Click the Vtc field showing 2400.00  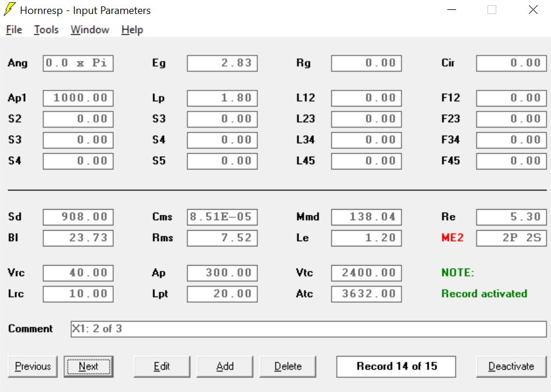pyautogui.click(x=366, y=273)
